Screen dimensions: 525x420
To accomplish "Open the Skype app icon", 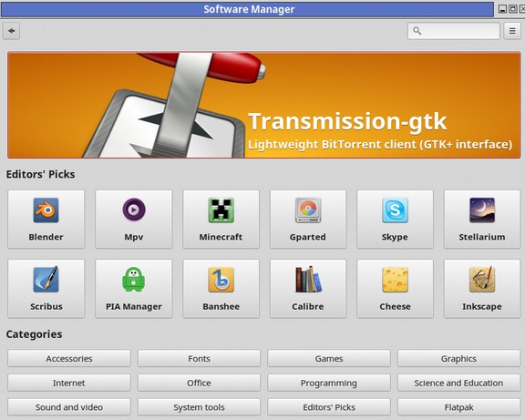I will pos(395,210).
